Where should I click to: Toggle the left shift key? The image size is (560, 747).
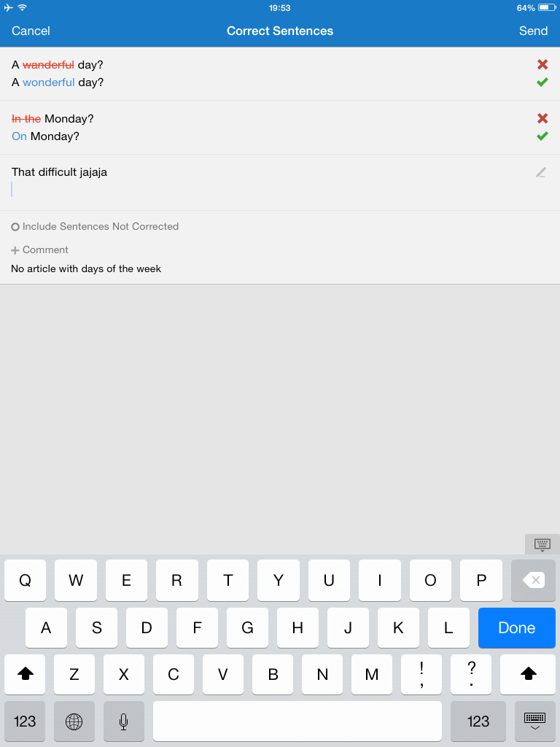click(25, 674)
